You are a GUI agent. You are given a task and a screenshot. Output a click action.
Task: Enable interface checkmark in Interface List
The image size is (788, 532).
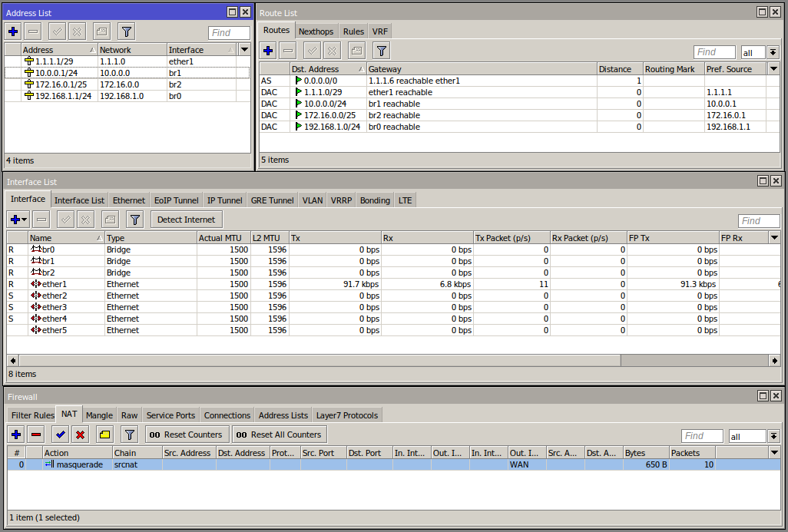pos(66,220)
